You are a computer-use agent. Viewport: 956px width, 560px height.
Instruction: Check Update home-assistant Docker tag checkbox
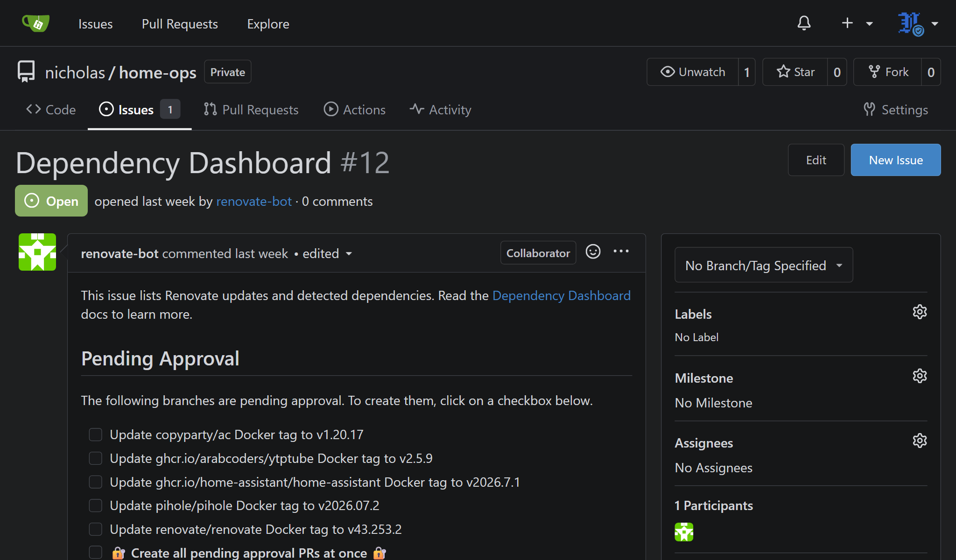(96, 482)
